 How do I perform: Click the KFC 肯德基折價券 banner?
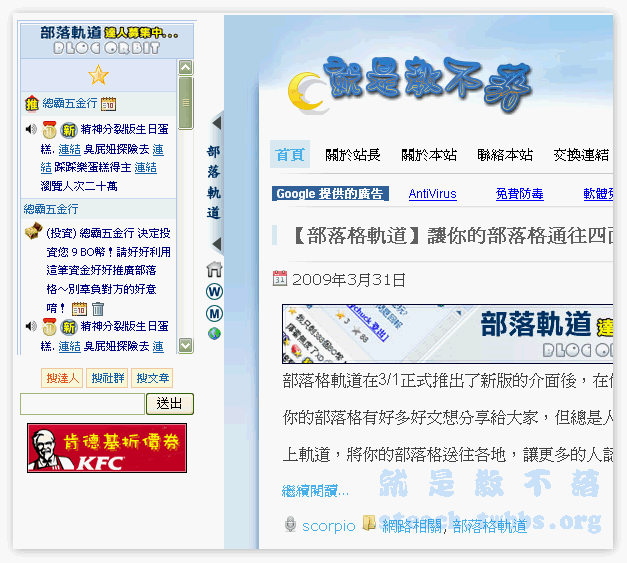107,448
